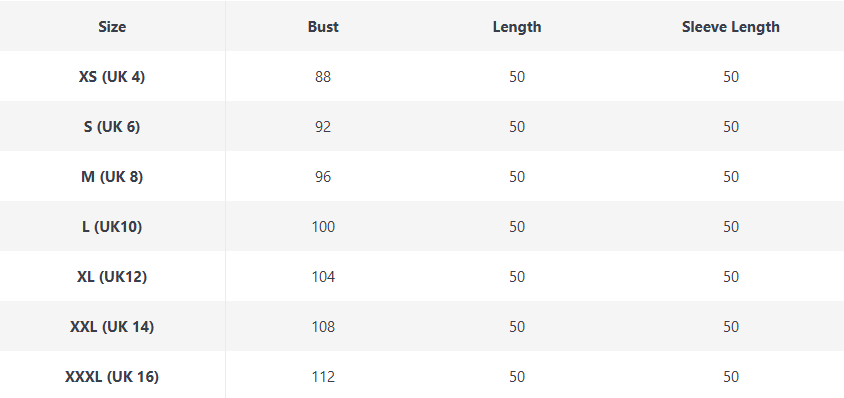This screenshot has height=398, width=844.
Task: Click the bust value 100
Action: click(x=323, y=227)
